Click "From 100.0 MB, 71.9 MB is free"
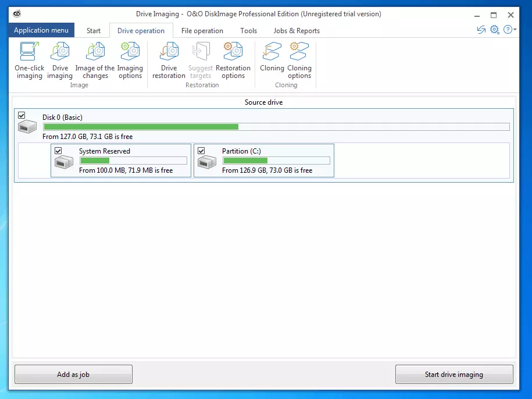This screenshot has height=399, width=532. coord(126,170)
